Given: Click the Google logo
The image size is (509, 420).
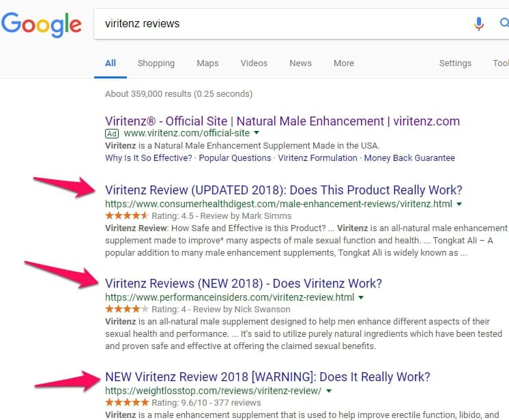Looking at the screenshot, I should point(41,25).
